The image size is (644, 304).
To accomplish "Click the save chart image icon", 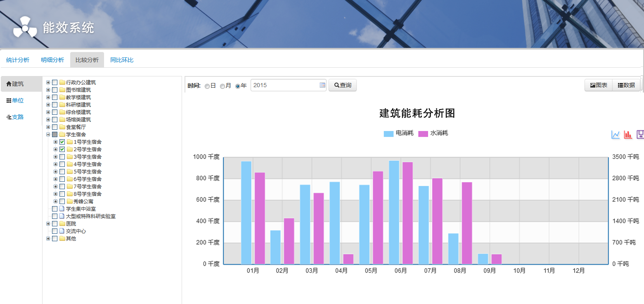I will 640,135.
